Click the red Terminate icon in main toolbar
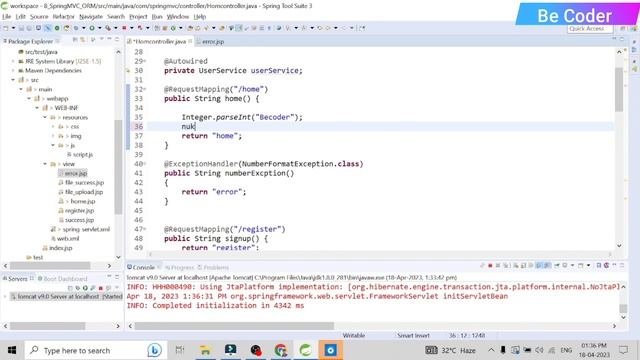 [x=124, y=28]
